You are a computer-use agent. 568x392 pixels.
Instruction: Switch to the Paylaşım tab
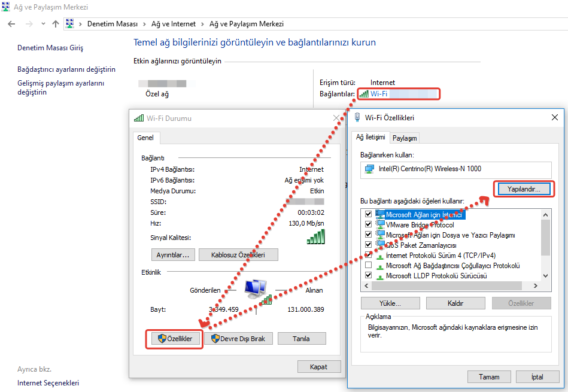click(x=405, y=138)
